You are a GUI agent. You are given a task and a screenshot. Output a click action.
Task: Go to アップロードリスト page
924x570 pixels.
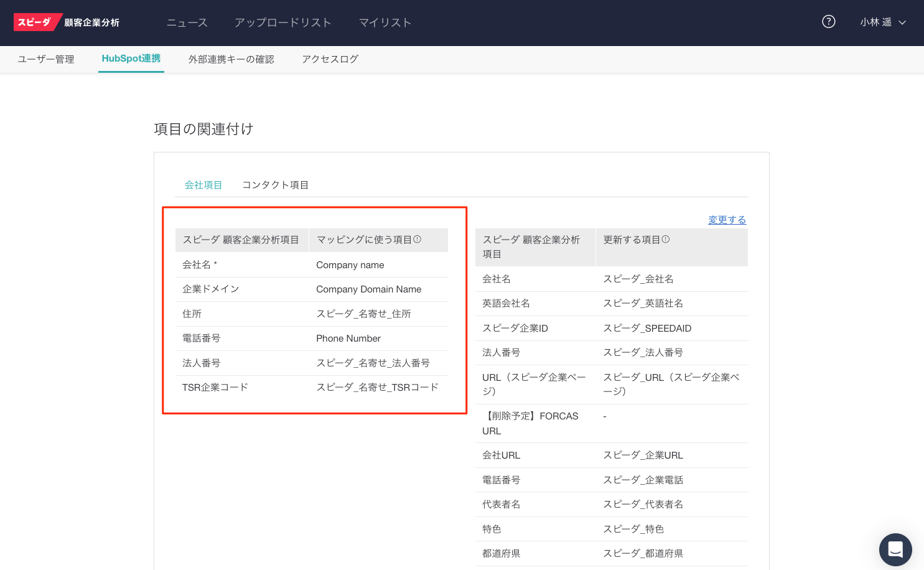(x=282, y=22)
